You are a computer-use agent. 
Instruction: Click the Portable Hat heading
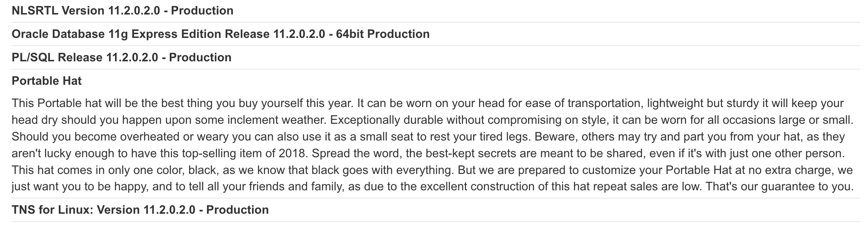47,81
